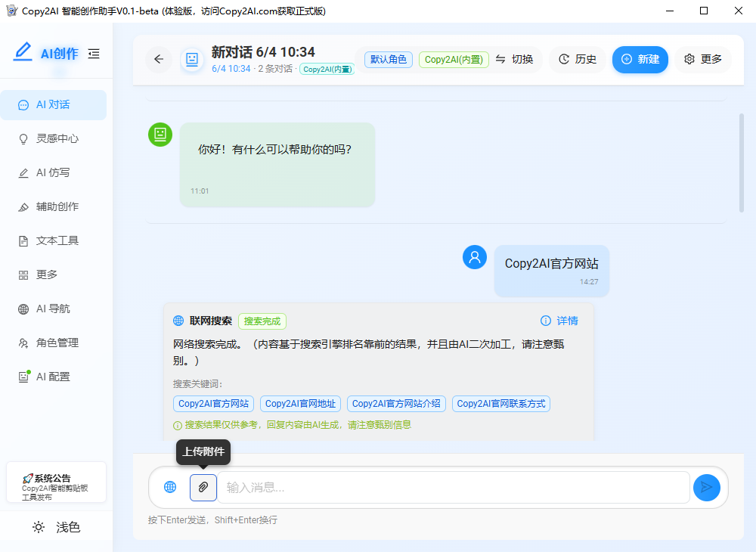
Task: Click the 输入消息 message input field
Action: click(x=454, y=487)
